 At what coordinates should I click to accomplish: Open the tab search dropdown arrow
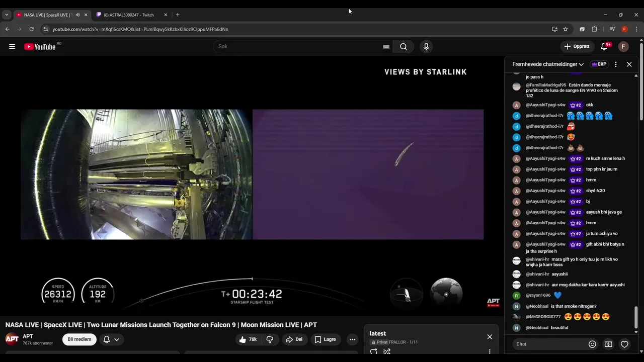pyautogui.click(x=7, y=15)
